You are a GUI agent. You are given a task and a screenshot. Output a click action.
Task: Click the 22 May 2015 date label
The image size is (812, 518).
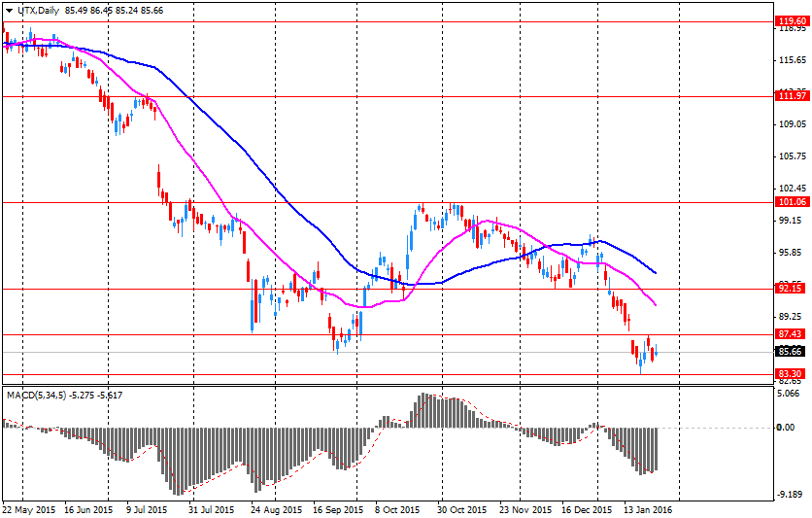point(29,510)
